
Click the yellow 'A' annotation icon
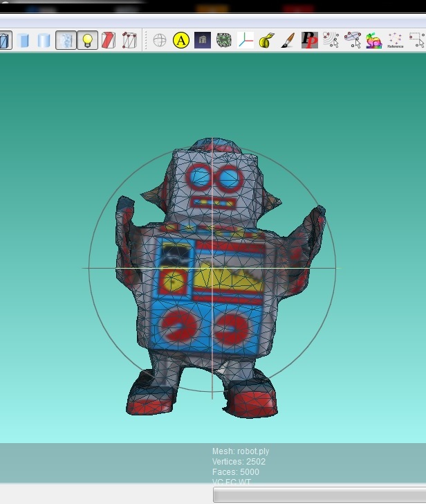(181, 40)
